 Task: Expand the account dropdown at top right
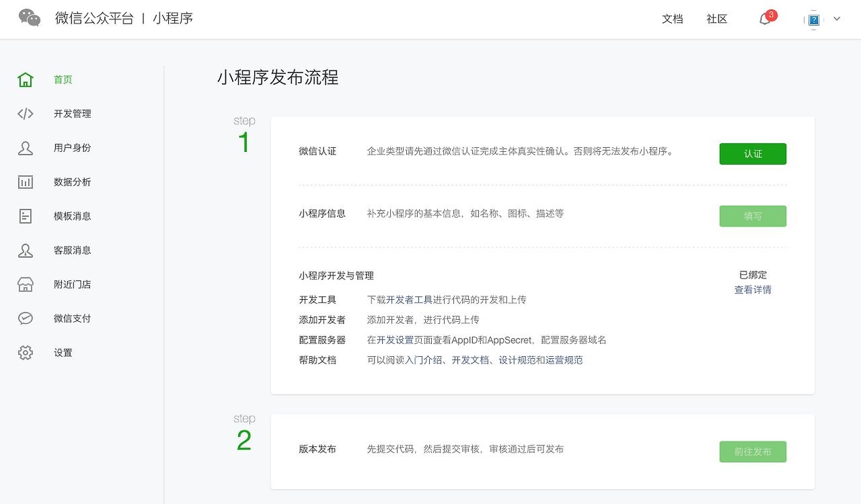837,19
